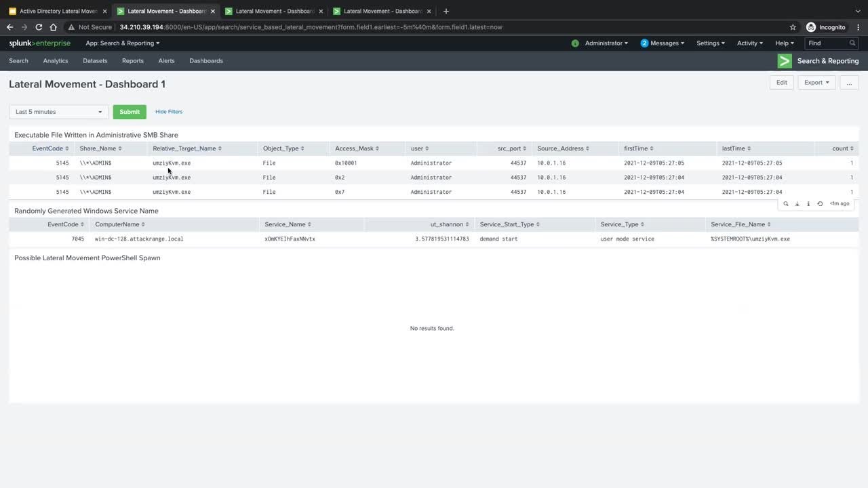Click the xOmKYEIhFaxNNvtx service name cell

click(290, 239)
